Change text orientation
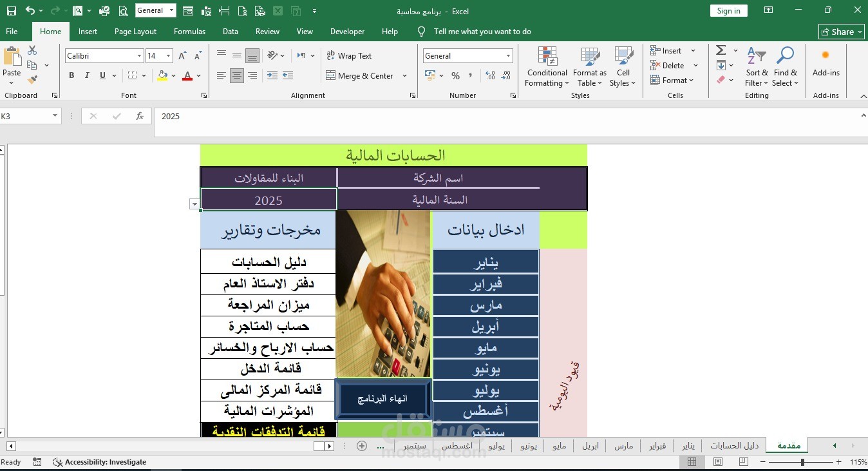 [272, 55]
